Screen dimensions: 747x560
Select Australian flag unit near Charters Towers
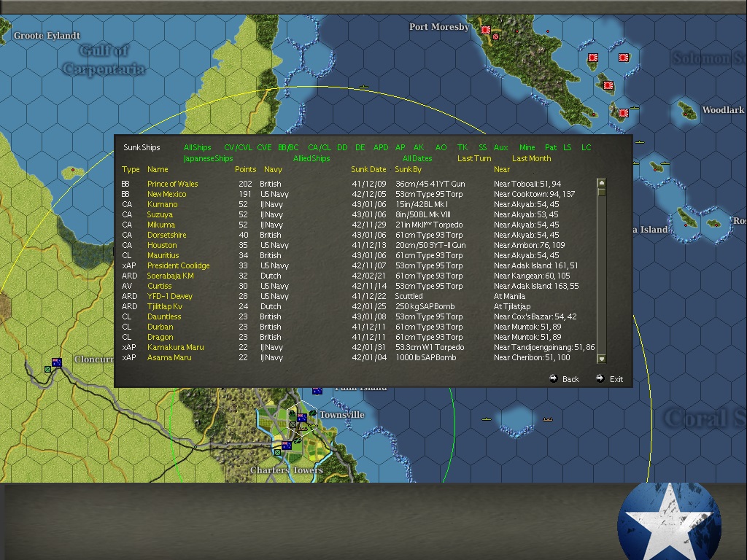(286, 446)
